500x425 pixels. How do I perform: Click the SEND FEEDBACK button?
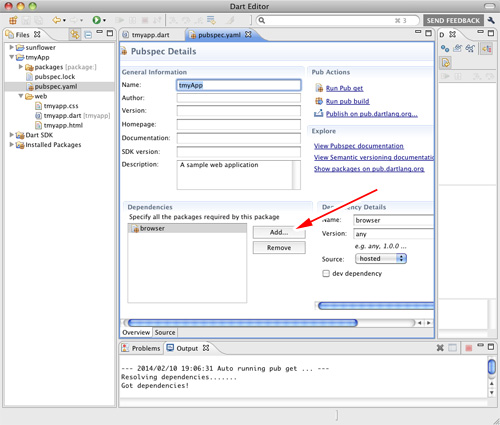coord(453,21)
